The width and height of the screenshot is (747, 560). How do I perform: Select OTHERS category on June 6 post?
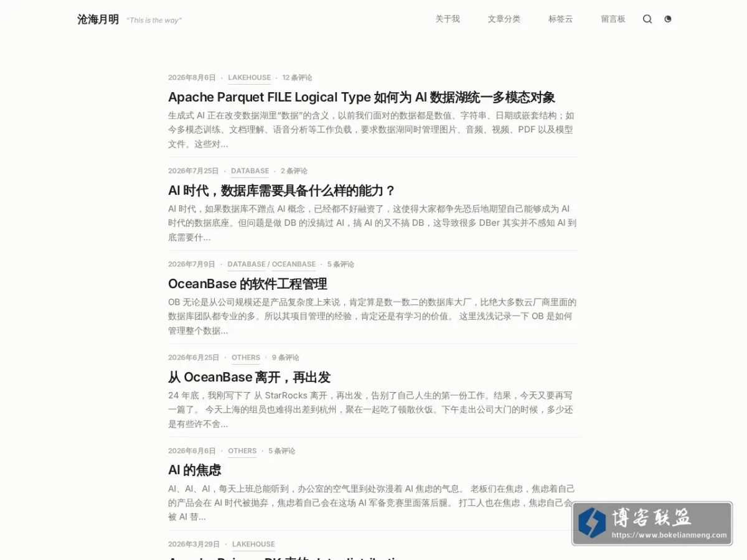pos(242,451)
